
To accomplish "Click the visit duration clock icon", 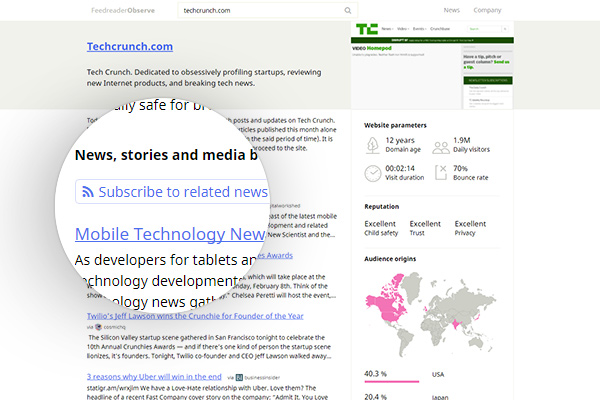I will click(372, 174).
